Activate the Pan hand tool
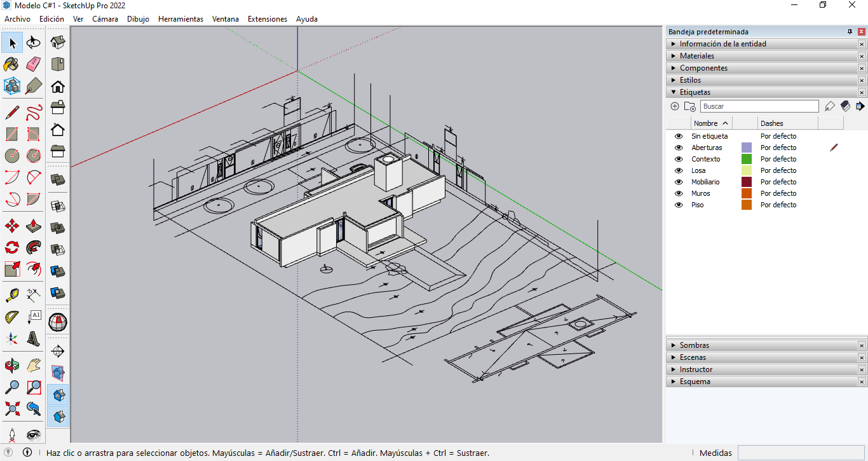The width and height of the screenshot is (868, 461). [34, 366]
